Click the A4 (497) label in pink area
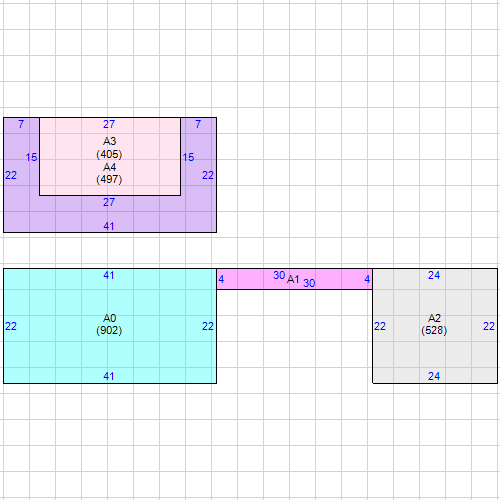500x500 pixels. [109, 173]
